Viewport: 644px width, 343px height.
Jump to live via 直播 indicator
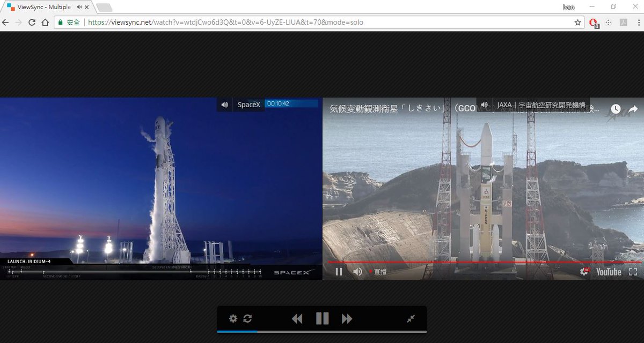(x=378, y=272)
